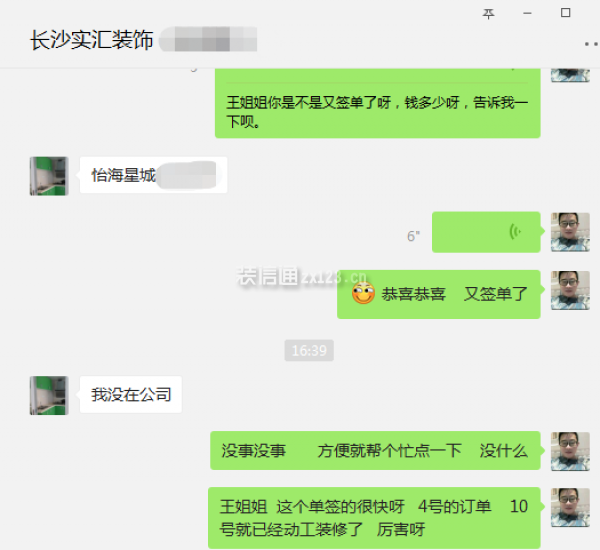Click the 长沙实汇装饰 chat title
The width and height of the screenshot is (600, 550).
point(92,39)
